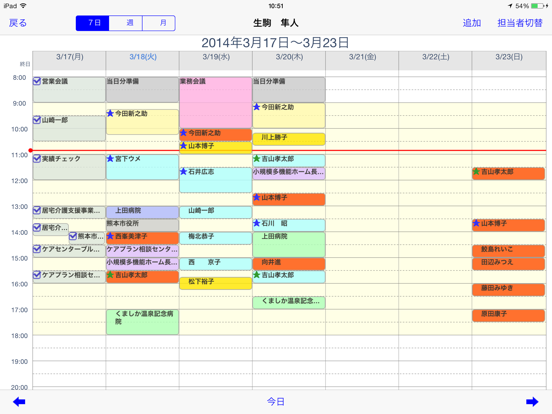The width and height of the screenshot is (552, 414).
Task: Tap 担当者切替 to switch staff
Action: [x=520, y=23]
